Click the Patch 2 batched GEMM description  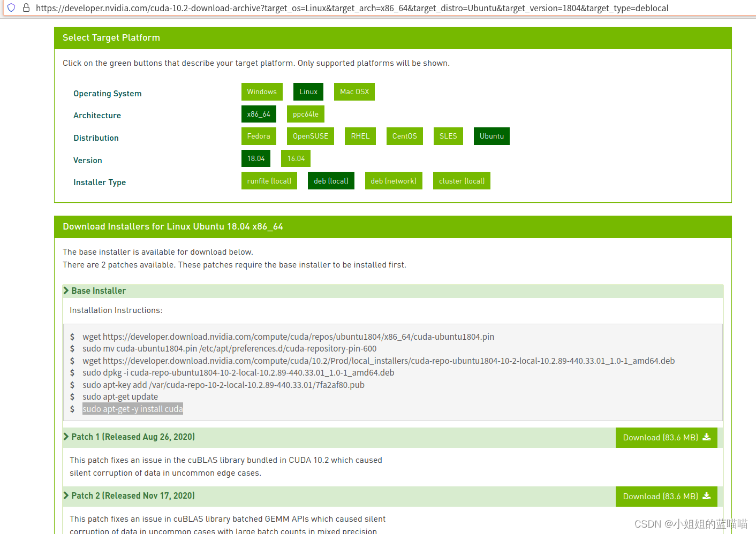[228, 524]
